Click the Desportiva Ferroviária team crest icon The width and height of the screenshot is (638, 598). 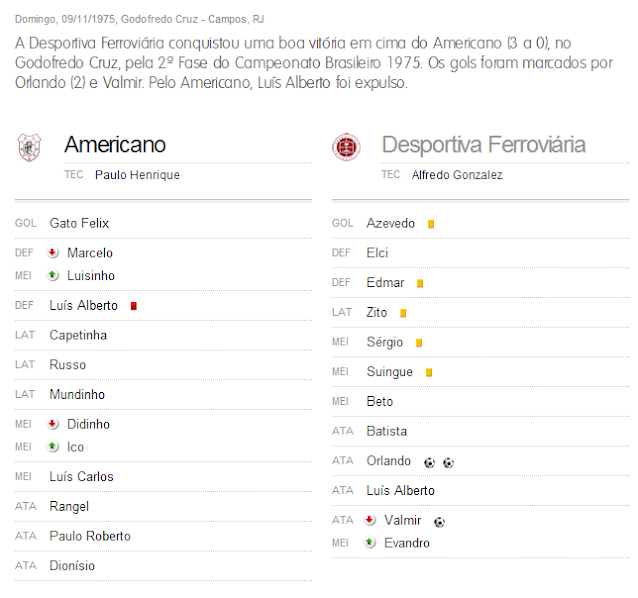(x=346, y=147)
